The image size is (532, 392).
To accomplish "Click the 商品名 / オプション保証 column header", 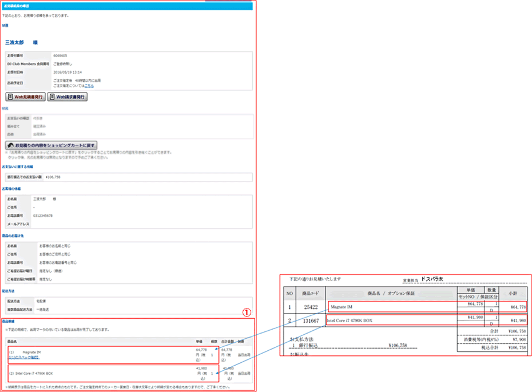I will click(391, 293).
